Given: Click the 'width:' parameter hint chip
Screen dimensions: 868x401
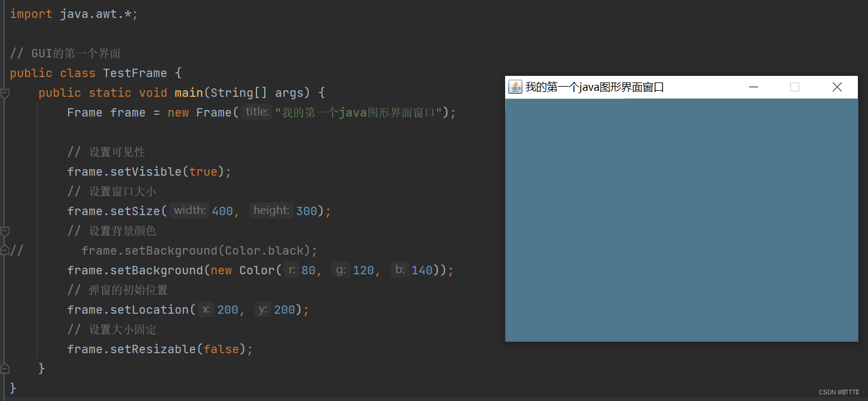Looking at the screenshot, I should [189, 210].
